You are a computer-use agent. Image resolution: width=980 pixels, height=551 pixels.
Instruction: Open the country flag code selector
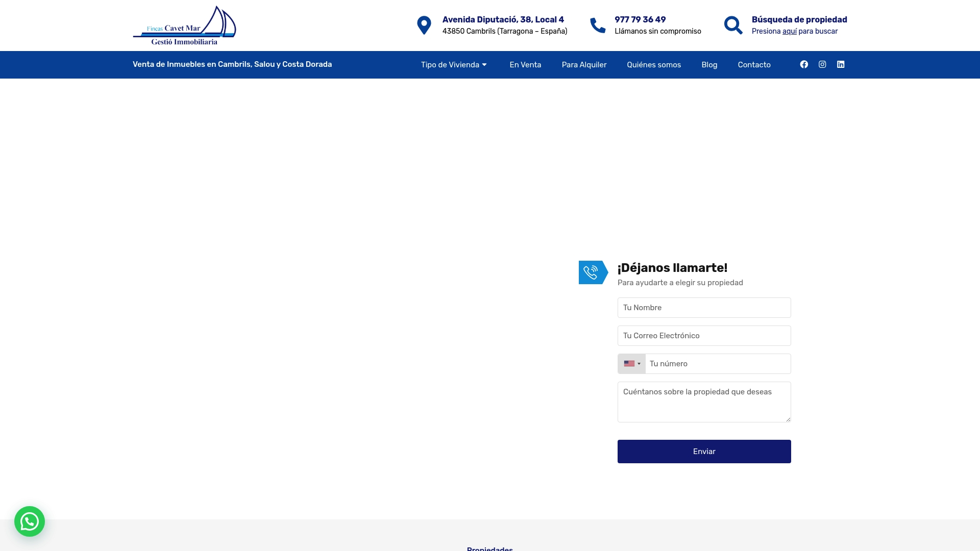[632, 364]
